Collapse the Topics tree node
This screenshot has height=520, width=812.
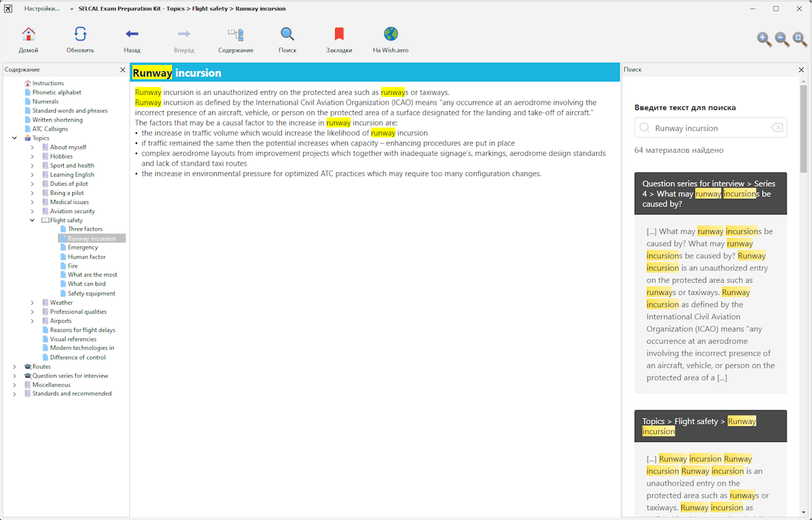(x=14, y=138)
